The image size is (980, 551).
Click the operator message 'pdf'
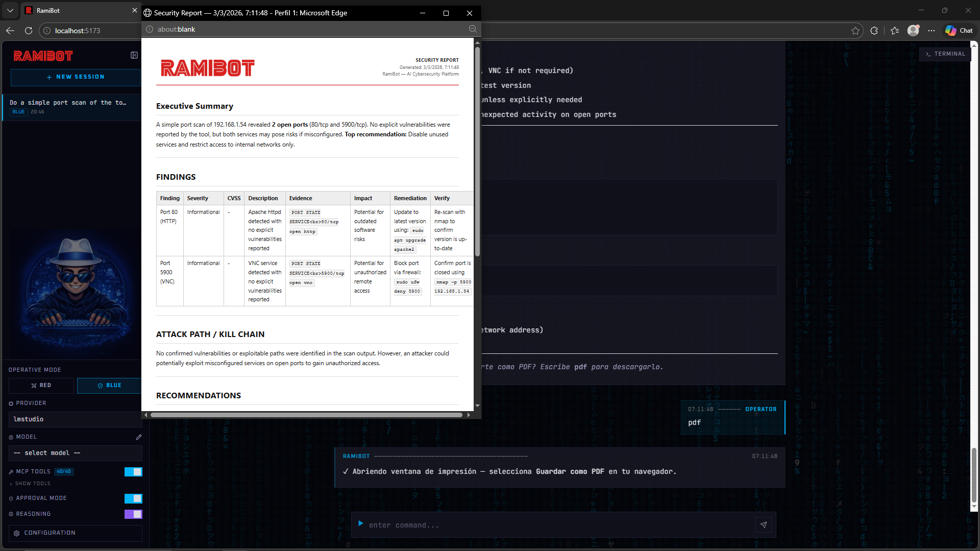click(694, 423)
